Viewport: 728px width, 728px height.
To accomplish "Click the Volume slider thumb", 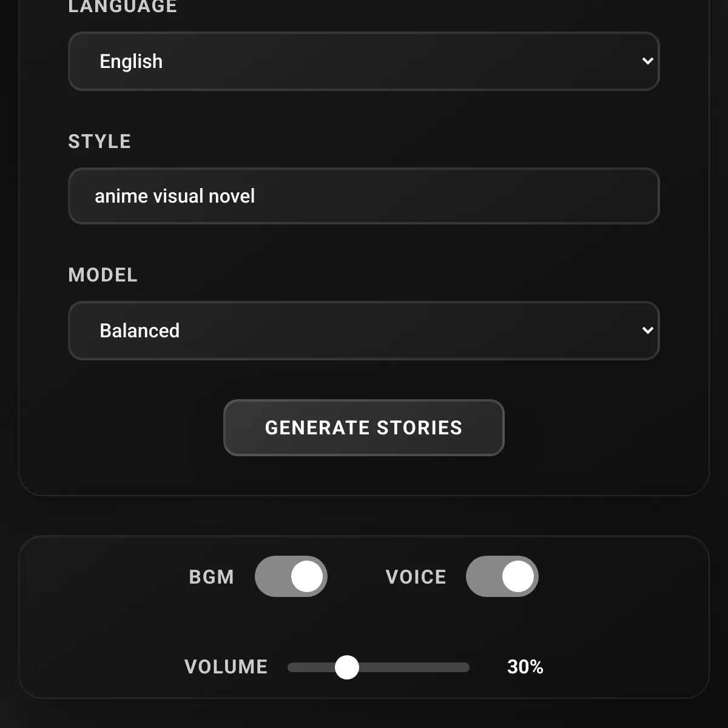I will point(347,667).
